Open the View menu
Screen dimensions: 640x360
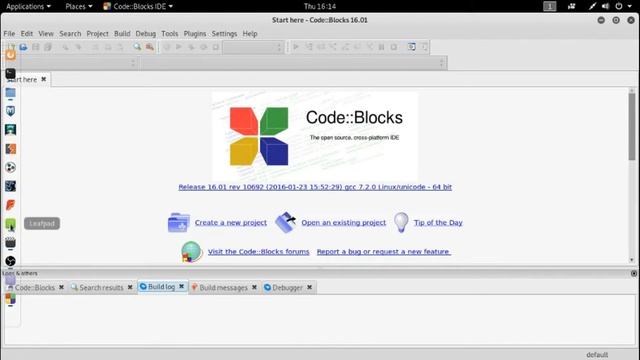46,33
